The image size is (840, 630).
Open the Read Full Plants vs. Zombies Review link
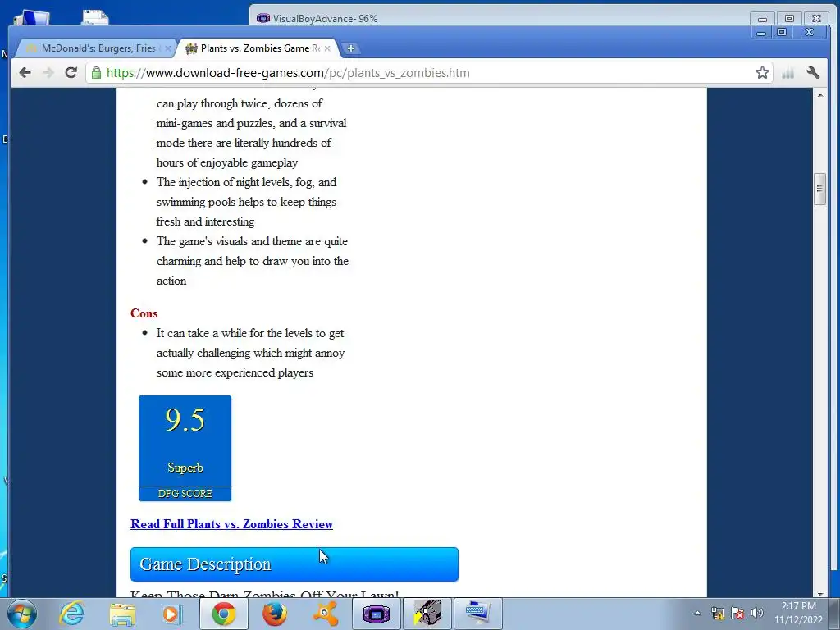pos(231,524)
